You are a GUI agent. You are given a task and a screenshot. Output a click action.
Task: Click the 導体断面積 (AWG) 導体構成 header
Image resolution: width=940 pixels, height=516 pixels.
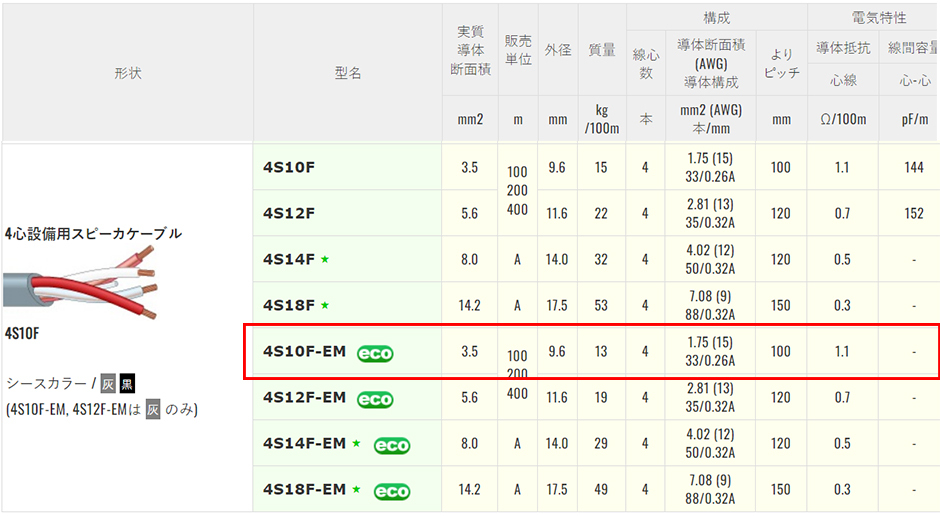tap(711, 64)
